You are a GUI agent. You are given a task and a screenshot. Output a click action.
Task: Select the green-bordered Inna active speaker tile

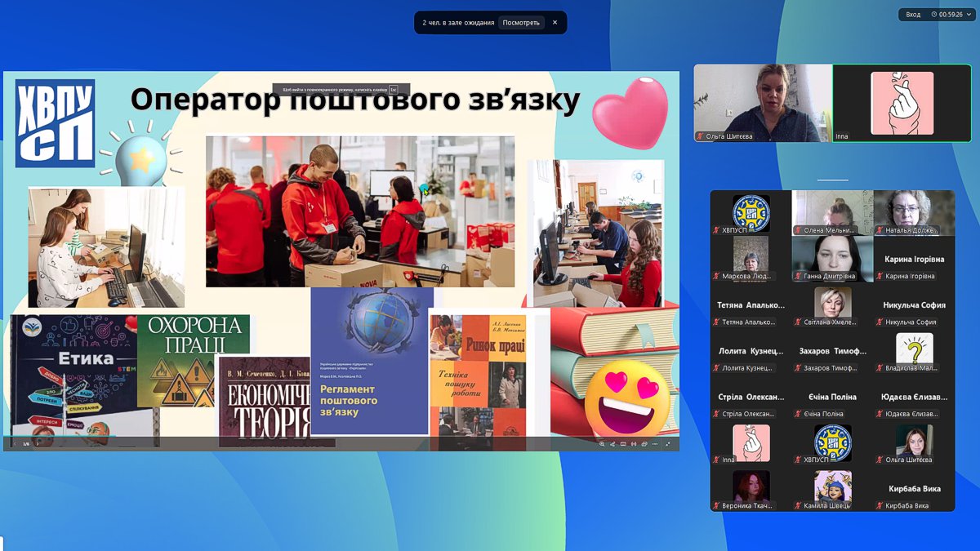pos(902,103)
